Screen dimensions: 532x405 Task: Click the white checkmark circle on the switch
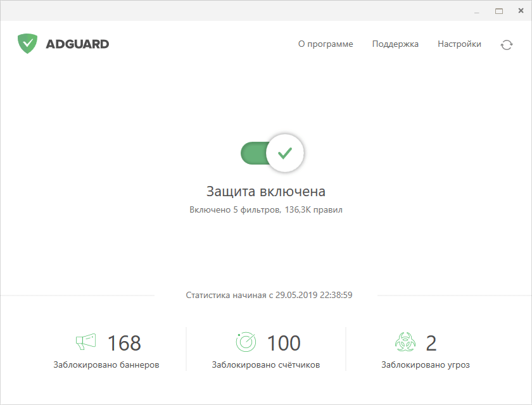click(x=285, y=153)
